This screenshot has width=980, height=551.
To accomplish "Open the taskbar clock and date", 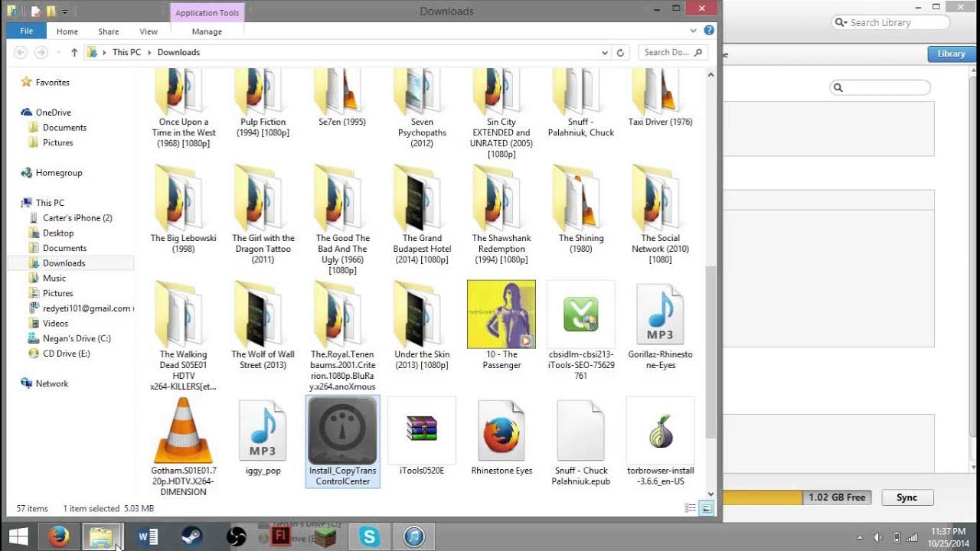I will point(948,537).
